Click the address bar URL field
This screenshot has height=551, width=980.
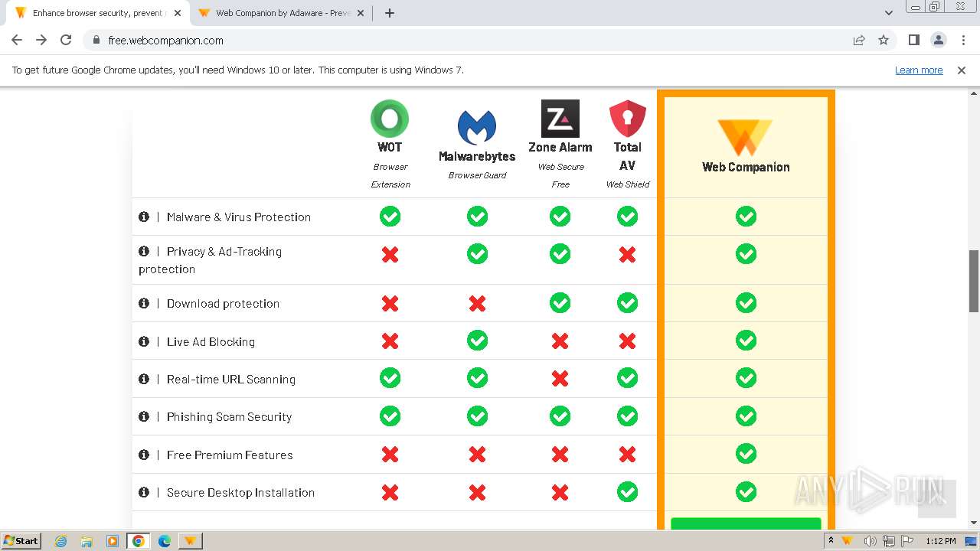459,41
